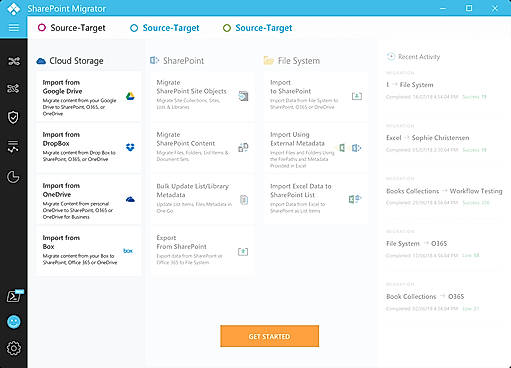The height and width of the screenshot is (368, 511).
Task: Click the Recent Activity clock icon
Action: pos(391,56)
